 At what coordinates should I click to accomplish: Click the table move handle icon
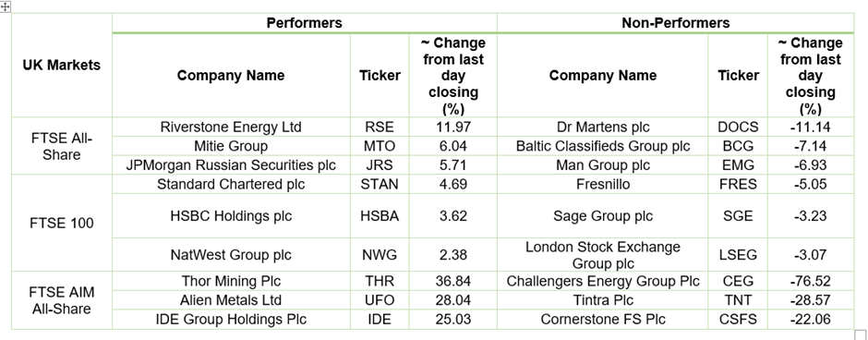tap(5, 6)
